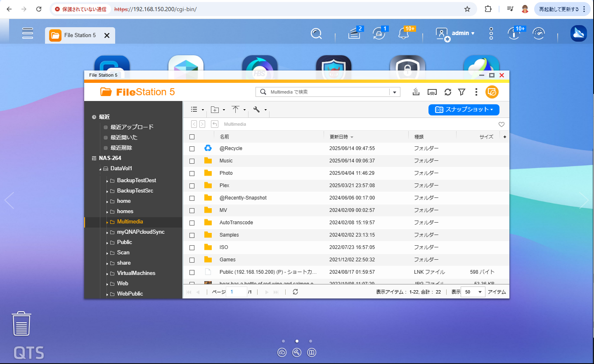Go to previous desktop page arrow
The image size is (594, 364).
click(x=9, y=200)
